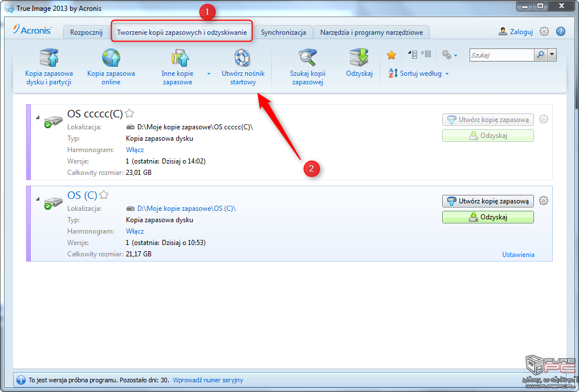Collapse all backup entries using the toolbar icon
579x392 pixels.
[413, 55]
